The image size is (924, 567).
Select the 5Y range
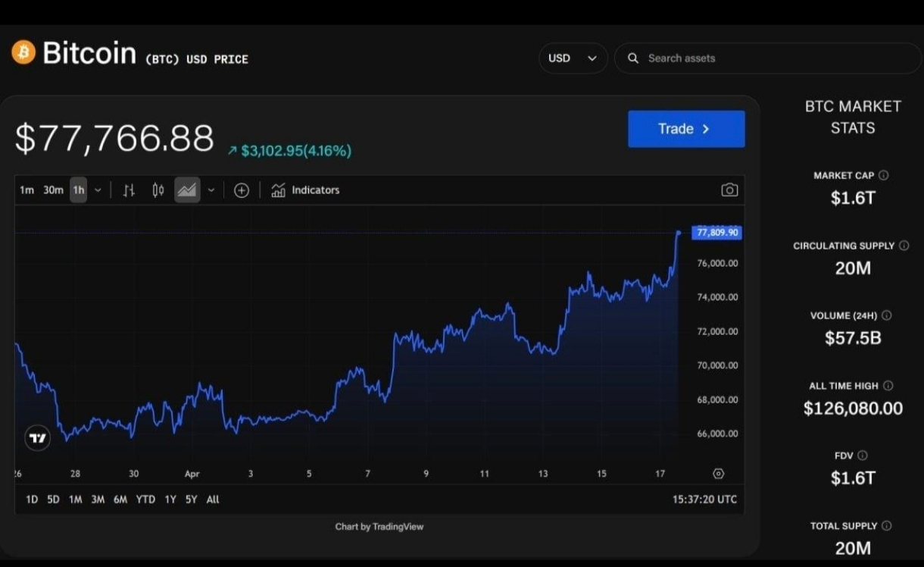click(192, 500)
